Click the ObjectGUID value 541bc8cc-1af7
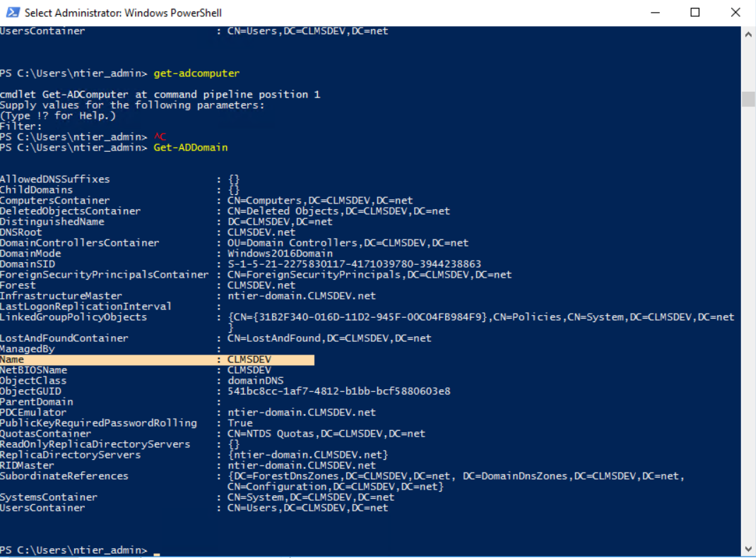The width and height of the screenshot is (756, 558). pyautogui.click(x=338, y=391)
